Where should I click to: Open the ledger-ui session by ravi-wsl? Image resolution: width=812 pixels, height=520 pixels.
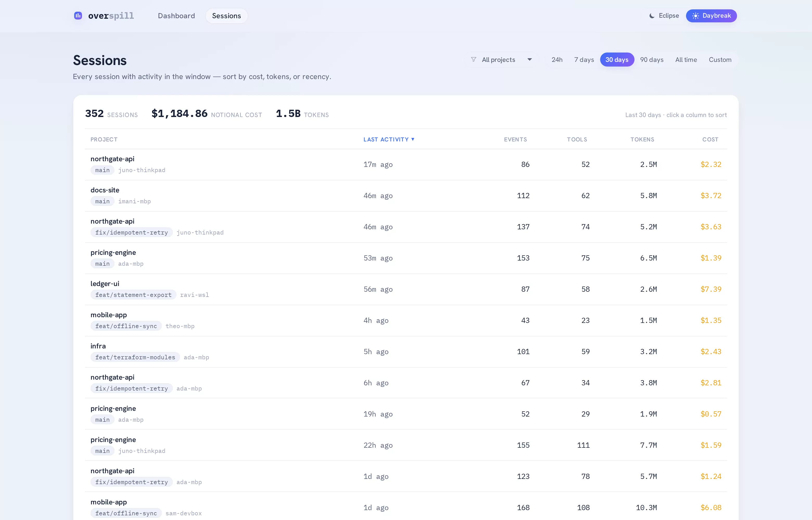click(x=406, y=289)
